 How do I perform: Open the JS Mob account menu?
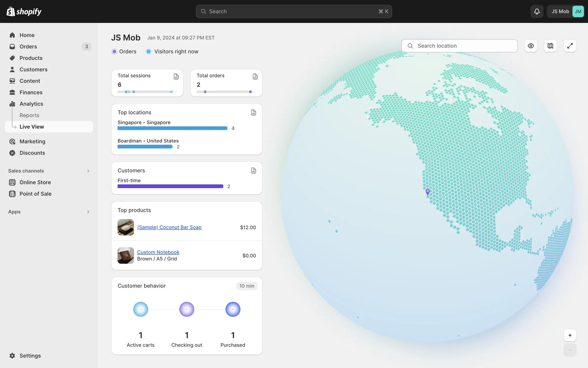[565, 11]
